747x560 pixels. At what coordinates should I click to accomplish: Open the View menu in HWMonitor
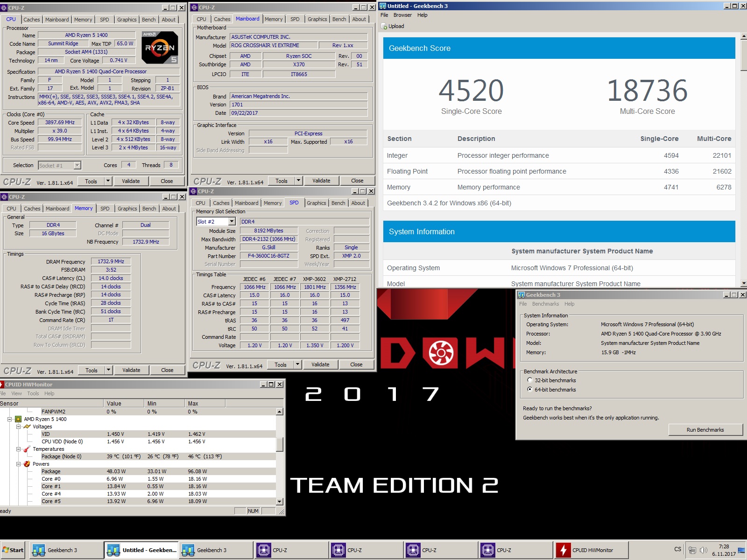(16, 393)
